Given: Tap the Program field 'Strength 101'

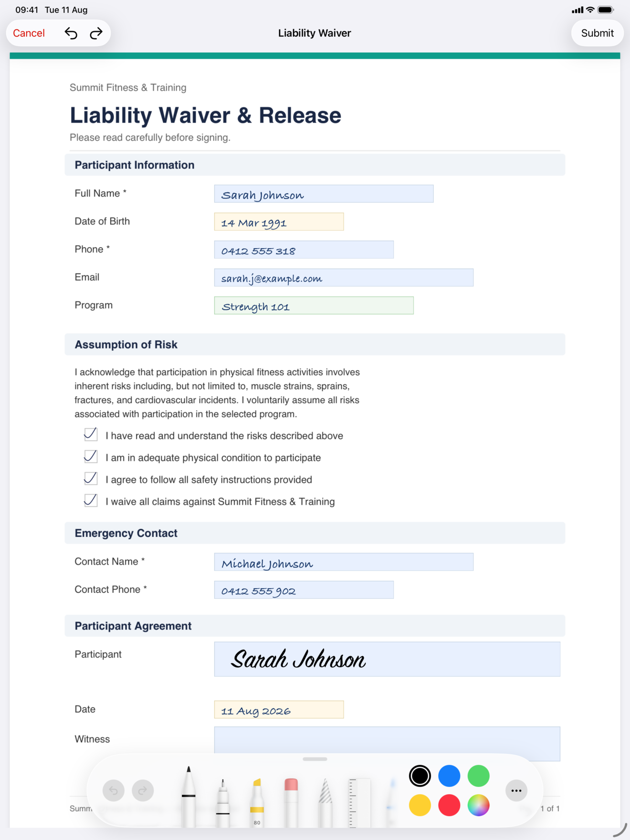Looking at the screenshot, I should tap(314, 305).
